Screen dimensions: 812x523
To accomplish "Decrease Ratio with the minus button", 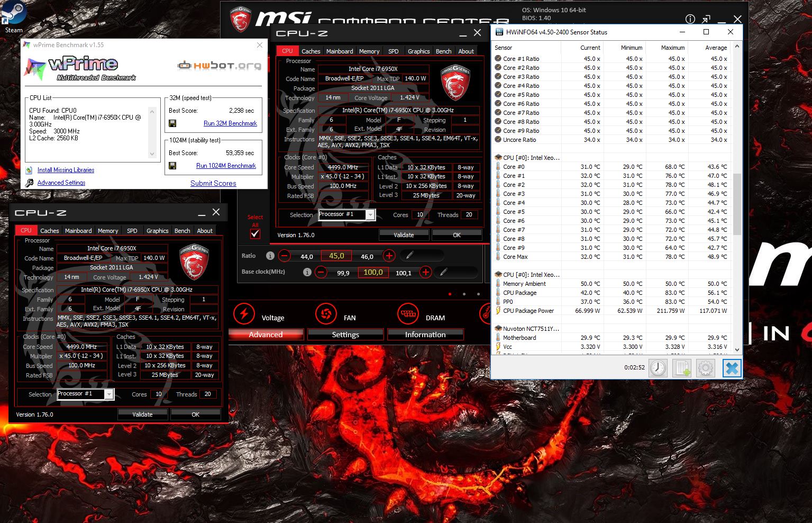I will point(285,256).
